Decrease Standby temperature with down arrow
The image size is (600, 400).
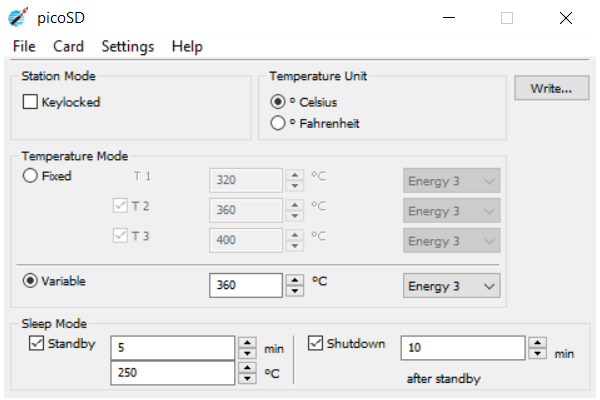click(248, 379)
